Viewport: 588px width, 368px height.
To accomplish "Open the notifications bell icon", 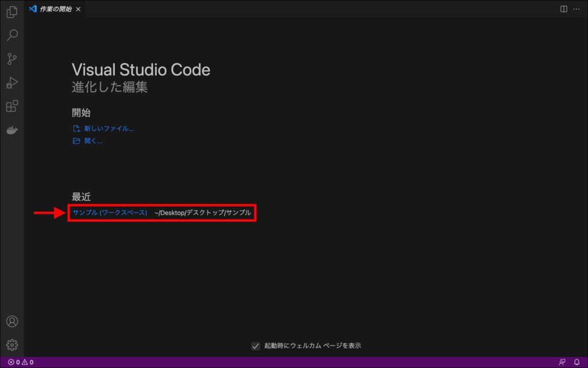I will tap(577, 362).
